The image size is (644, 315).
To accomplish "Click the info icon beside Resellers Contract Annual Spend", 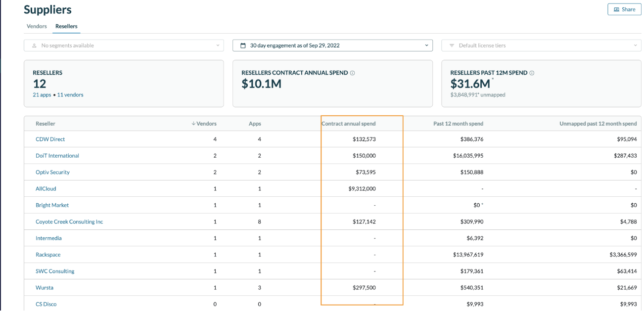I will [x=353, y=73].
